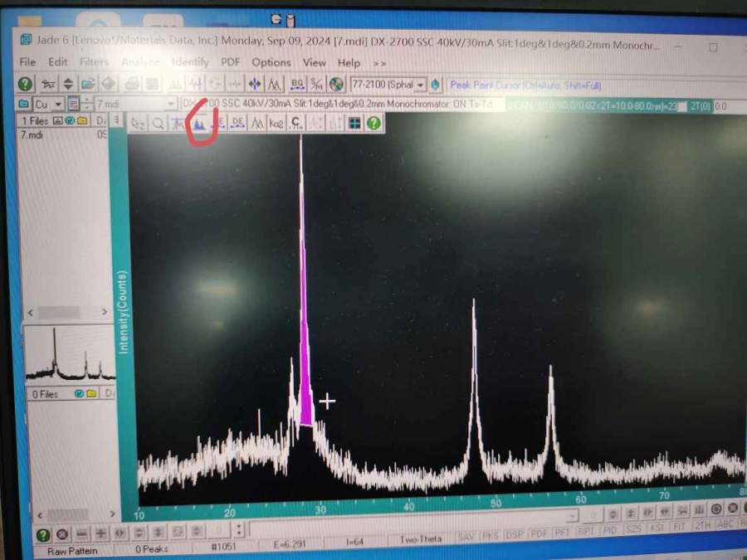Select 7.mdi in the file list
This screenshot has width=747, height=560.
(x=32, y=135)
